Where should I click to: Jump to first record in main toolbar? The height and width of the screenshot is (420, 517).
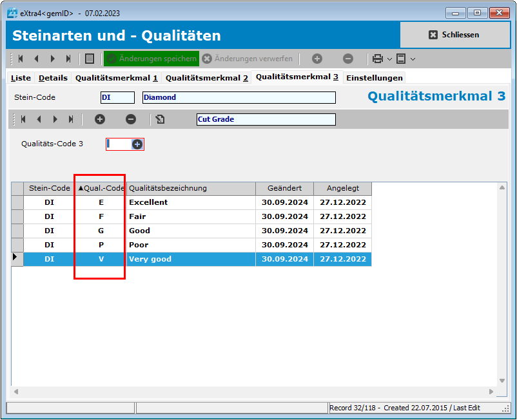pos(21,59)
